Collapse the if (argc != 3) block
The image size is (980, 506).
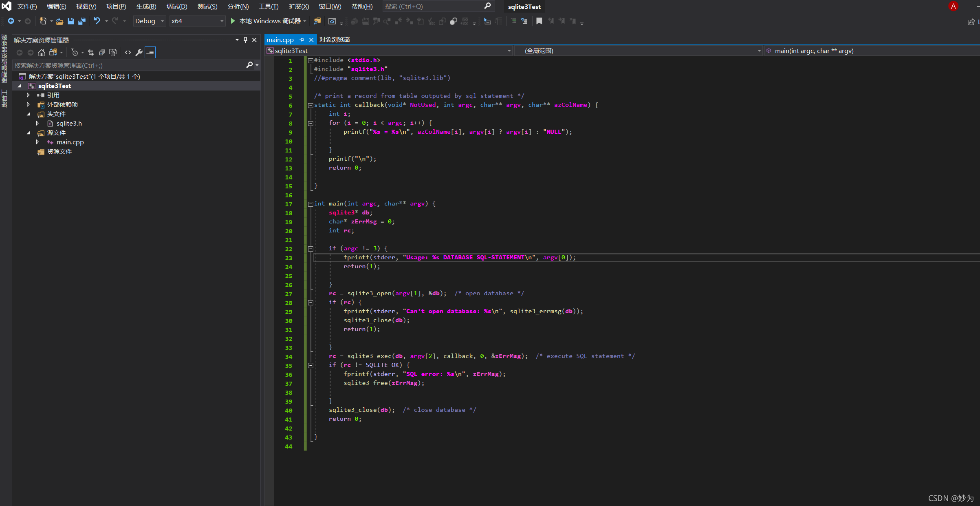pyautogui.click(x=311, y=249)
